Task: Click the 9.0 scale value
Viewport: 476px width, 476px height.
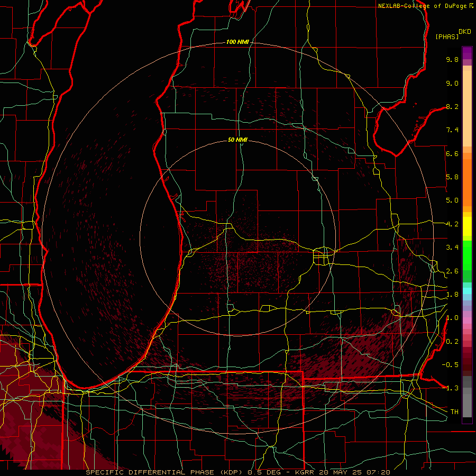Action: pos(452,83)
